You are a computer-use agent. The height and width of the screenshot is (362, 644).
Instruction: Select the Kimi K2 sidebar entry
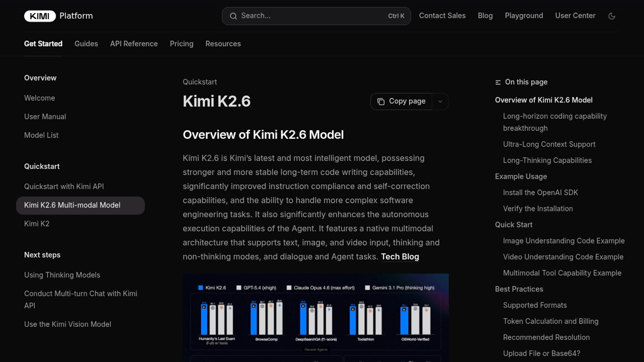click(x=37, y=224)
